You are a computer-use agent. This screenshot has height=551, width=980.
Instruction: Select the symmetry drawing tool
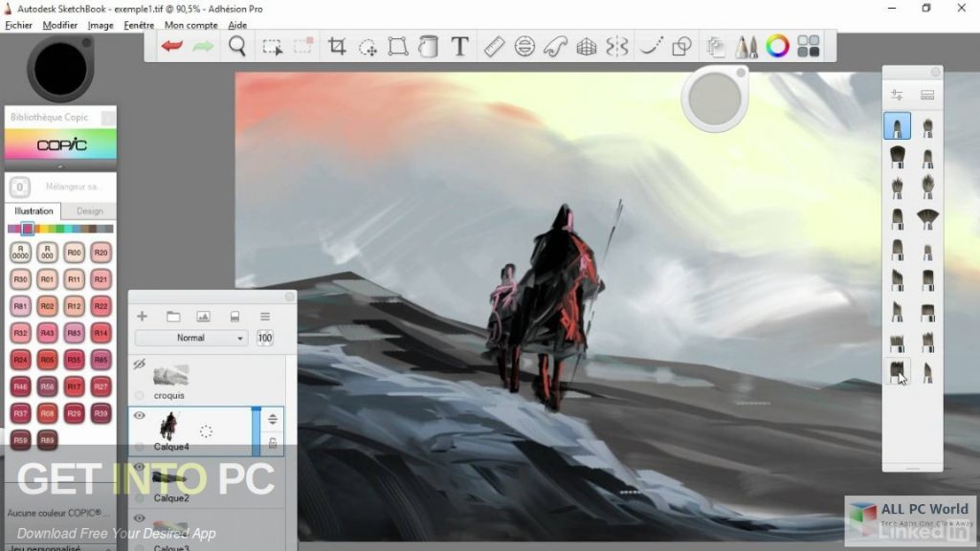coord(617,45)
